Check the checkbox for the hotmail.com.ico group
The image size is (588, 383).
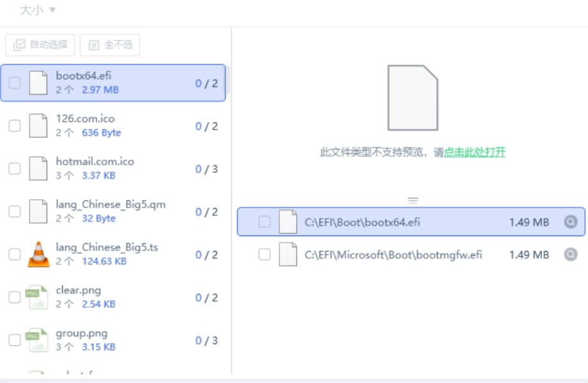tap(14, 168)
